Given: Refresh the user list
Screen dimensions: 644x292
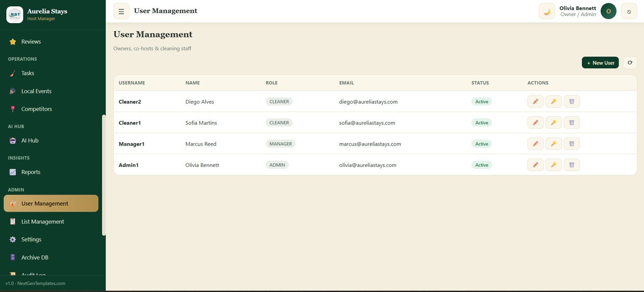Looking at the screenshot, I should point(630,63).
